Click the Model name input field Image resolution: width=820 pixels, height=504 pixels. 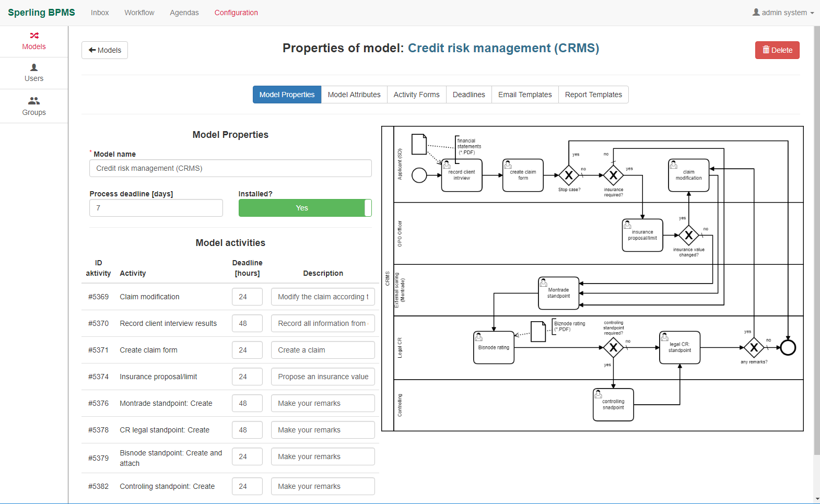[x=230, y=168]
